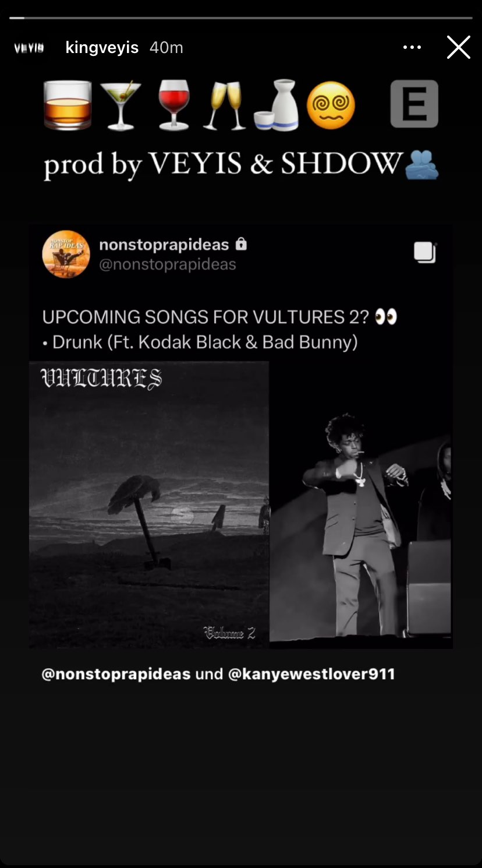The width and height of the screenshot is (482, 868).
Task: Tap the red wine glass emoji
Action: pyautogui.click(x=174, y=105)
